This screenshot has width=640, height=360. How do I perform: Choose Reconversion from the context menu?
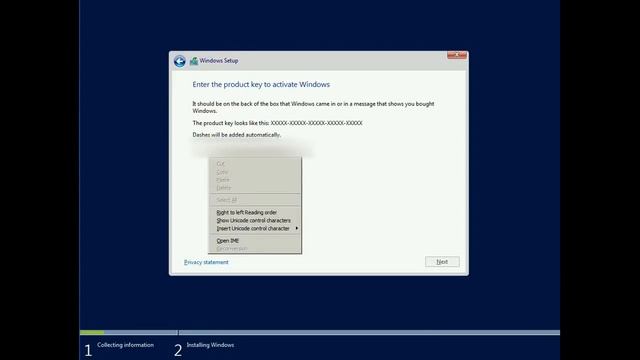pos(255,248)
